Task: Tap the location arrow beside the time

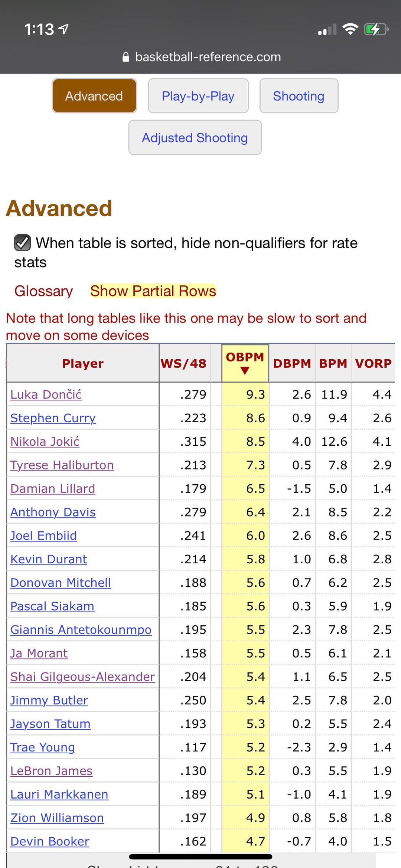Action: click(64, 29)
